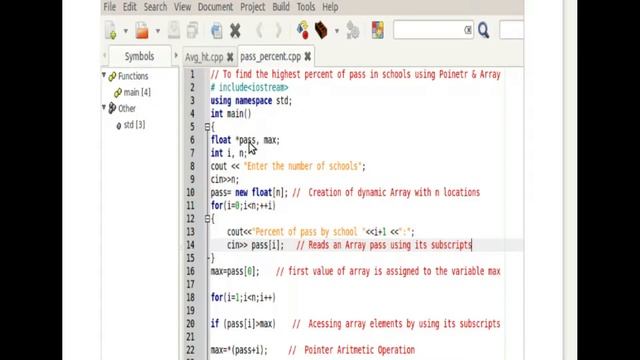Switch to the Avg_ht.cpp tab
Screen dimensions: 640x360
pyautogui.click(x=204, y=57)
